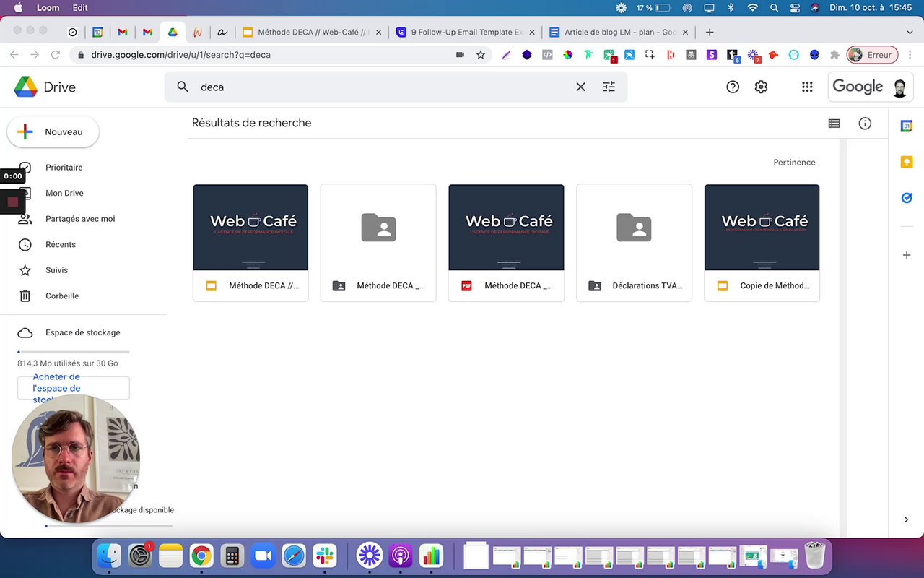This screenshot has width=924, height=578.
Task: Open Google apps grid launcher
Action: coord(807,87)
